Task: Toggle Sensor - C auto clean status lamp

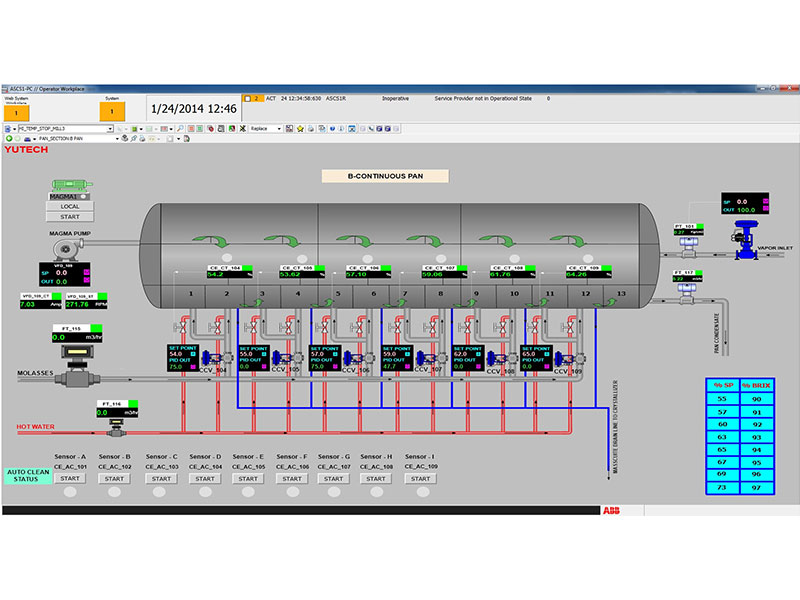Action: click(160, 492)
